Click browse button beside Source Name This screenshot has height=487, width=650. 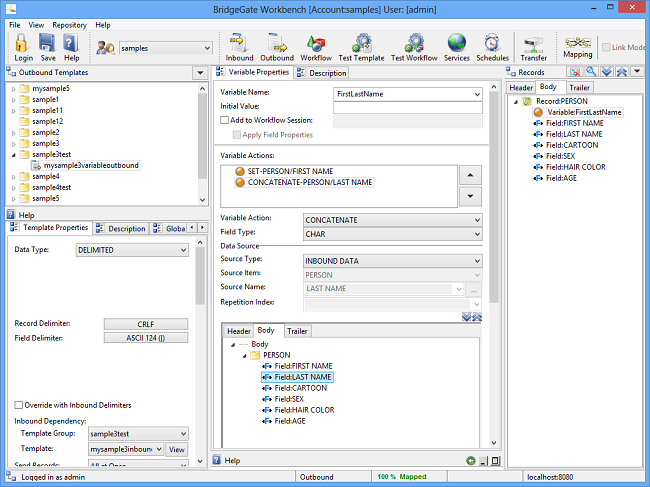tap(473, 289)
